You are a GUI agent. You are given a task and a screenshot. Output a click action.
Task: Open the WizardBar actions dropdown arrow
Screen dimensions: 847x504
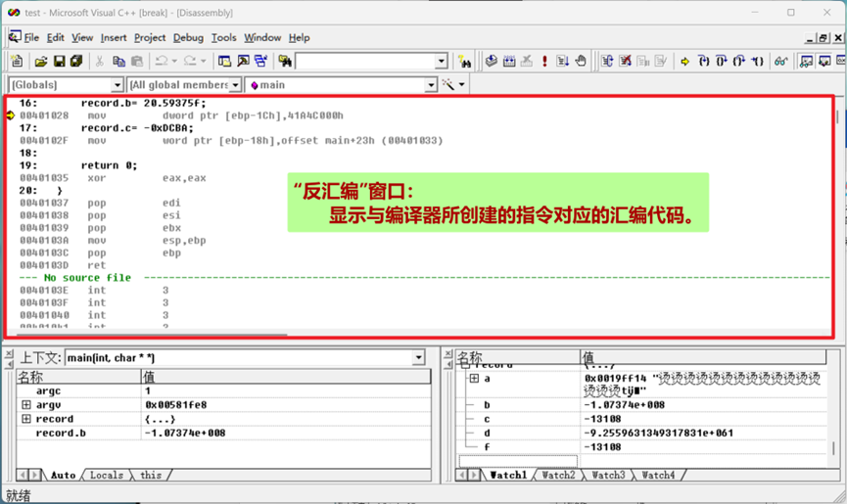click(x=461, y=85)
